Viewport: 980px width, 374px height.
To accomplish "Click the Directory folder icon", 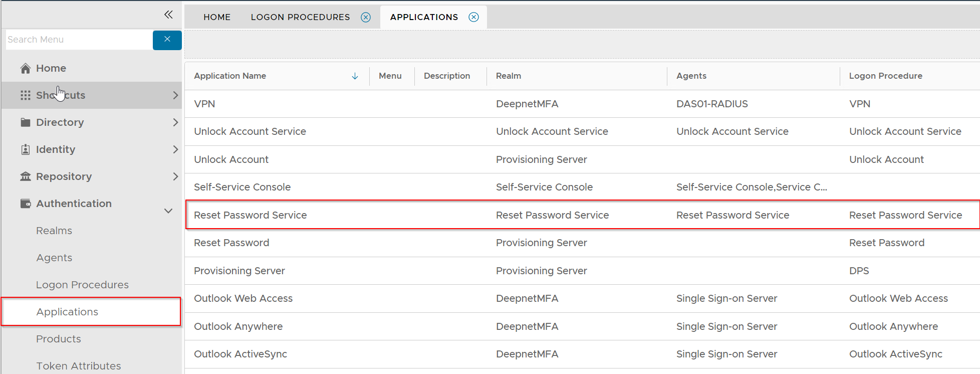I will pyautogui.click(x=26, y=122).
